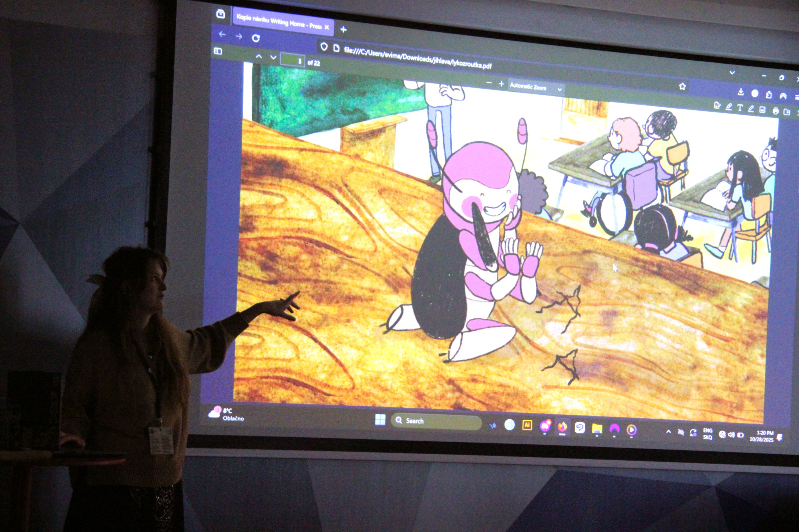
Task: Bookmark this page with the star
Action: click(683, 86)
